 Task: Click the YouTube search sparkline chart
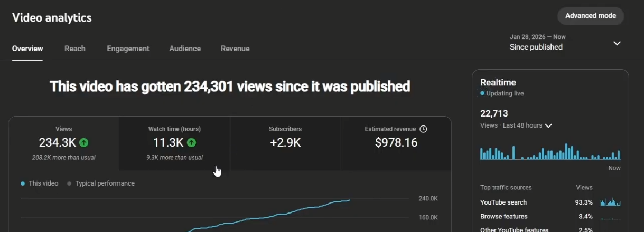tap(610, 202)
